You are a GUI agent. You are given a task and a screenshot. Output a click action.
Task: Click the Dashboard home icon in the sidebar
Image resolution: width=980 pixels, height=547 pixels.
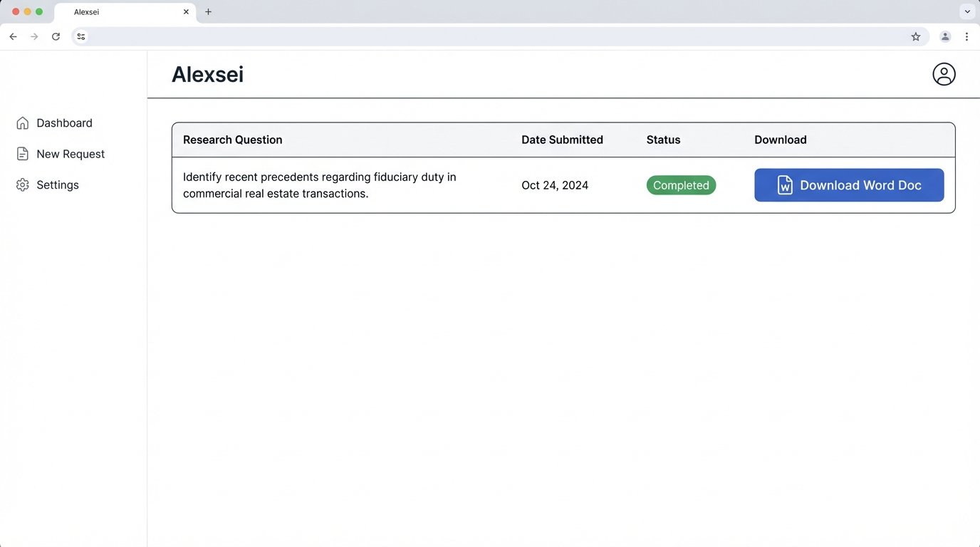(x=22, y=123)
